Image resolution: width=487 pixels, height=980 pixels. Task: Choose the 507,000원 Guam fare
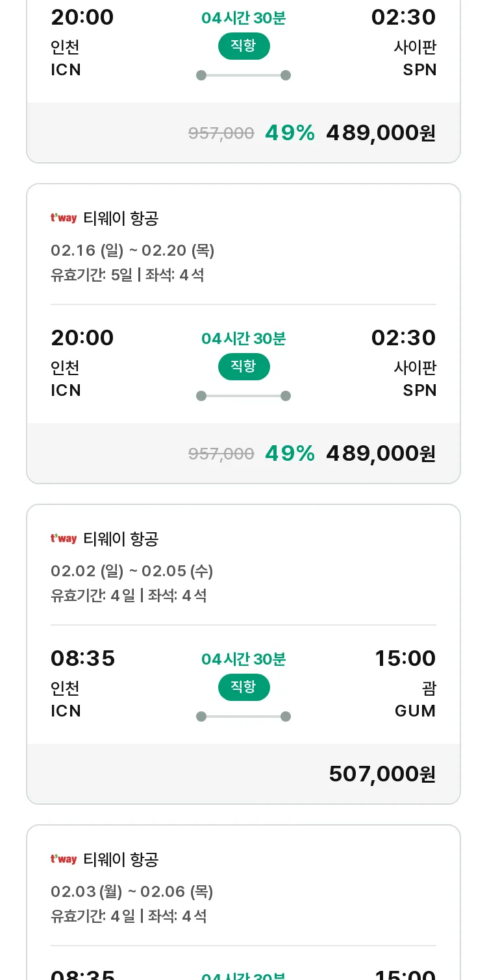click(382, 774)
